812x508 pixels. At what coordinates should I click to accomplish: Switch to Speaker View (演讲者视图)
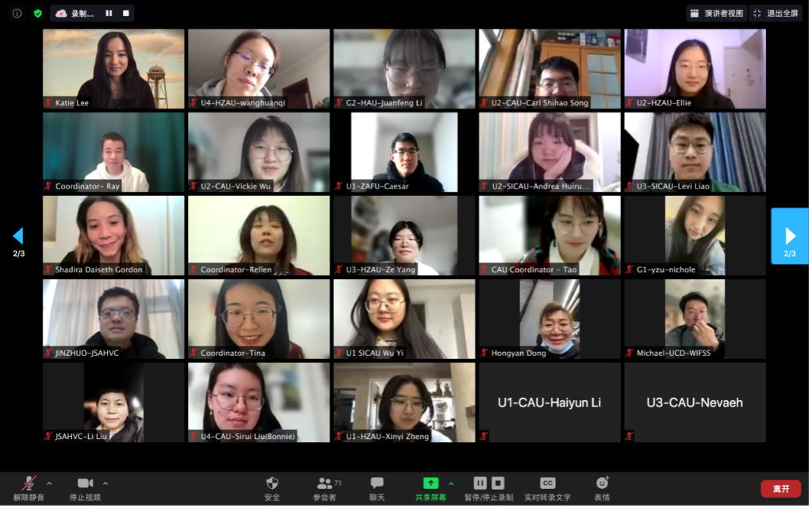click(717, 13)
